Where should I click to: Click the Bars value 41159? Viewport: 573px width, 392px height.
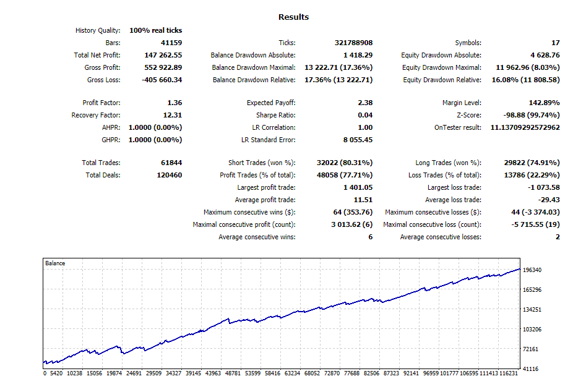(171, 43)
